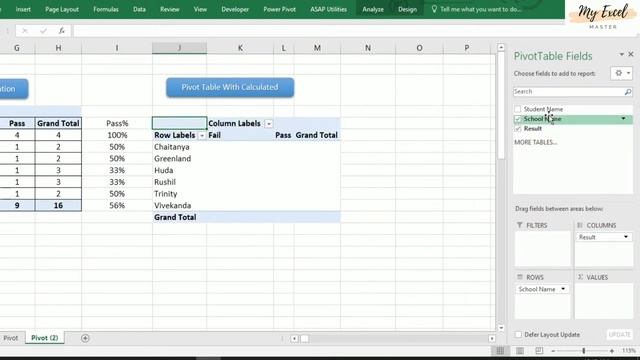Click the Search fields input box
640x360 pixels.
click(568, 91)
